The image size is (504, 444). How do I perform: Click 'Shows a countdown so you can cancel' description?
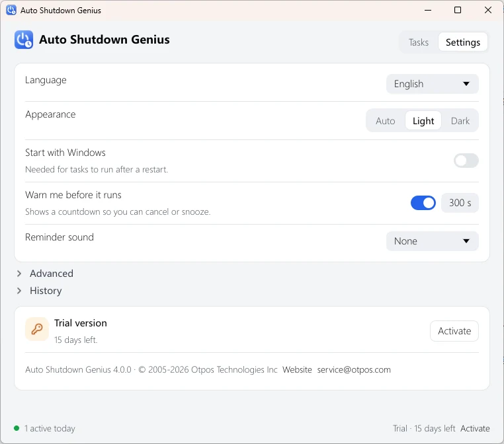tap(118, 212)
